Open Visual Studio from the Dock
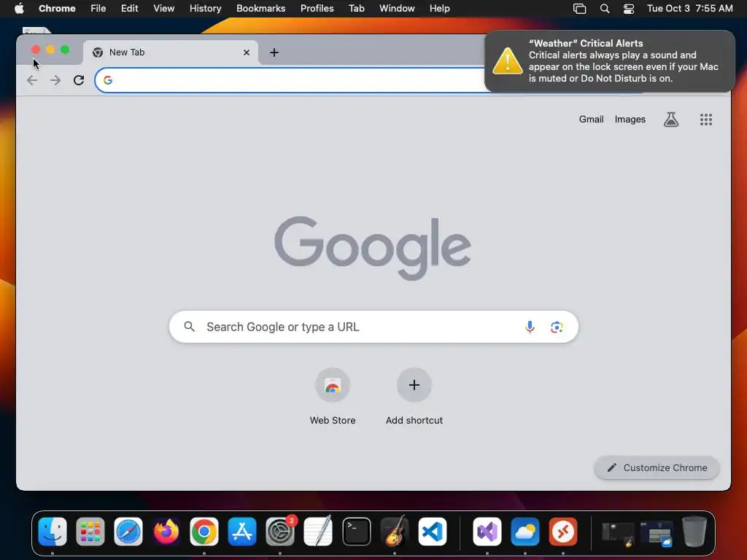 (487, 532)
